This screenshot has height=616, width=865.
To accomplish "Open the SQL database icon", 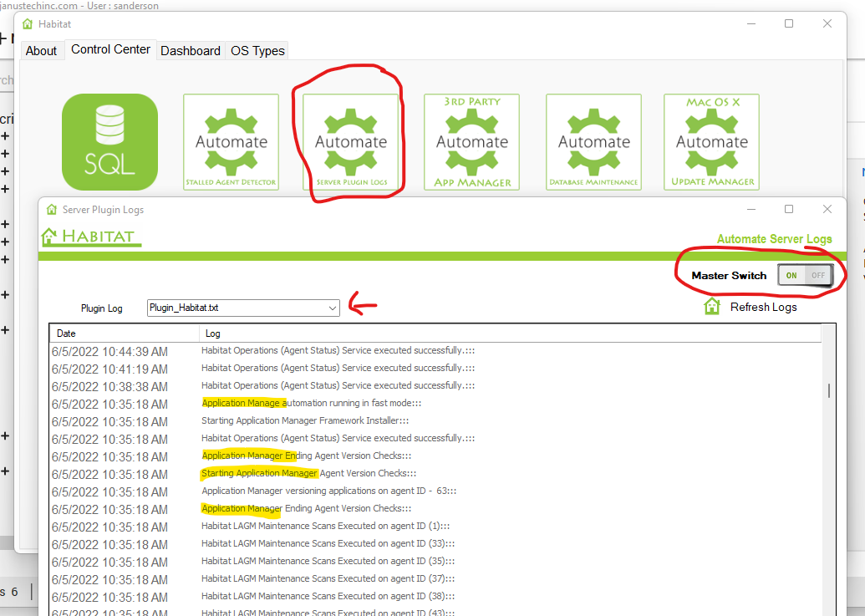I will click(109, 141).
